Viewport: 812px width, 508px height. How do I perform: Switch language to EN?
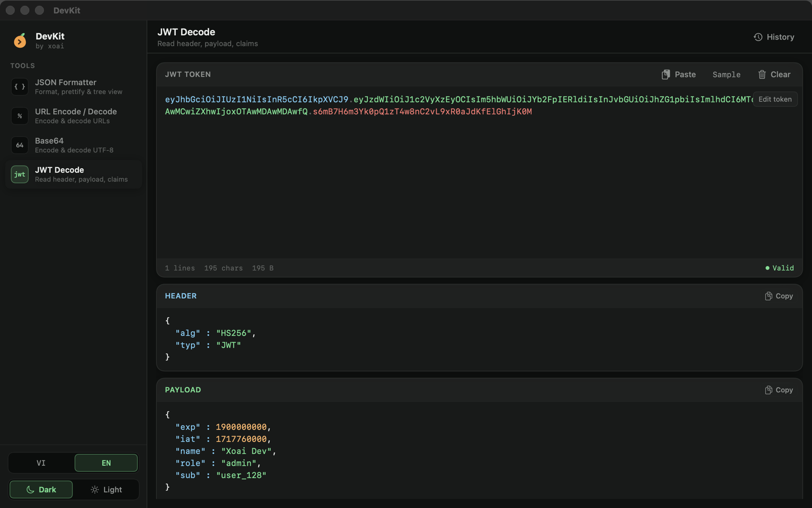106,463
